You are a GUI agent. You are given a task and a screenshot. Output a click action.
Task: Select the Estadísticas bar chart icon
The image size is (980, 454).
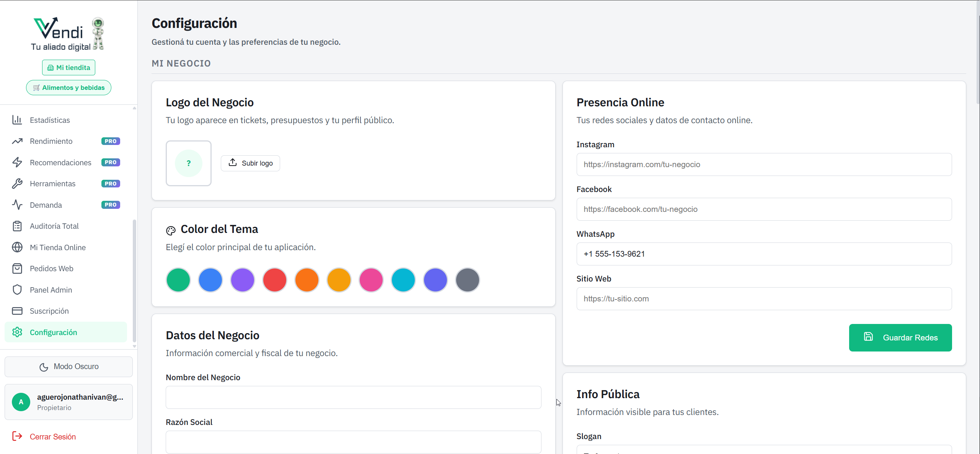pos(18,120)
